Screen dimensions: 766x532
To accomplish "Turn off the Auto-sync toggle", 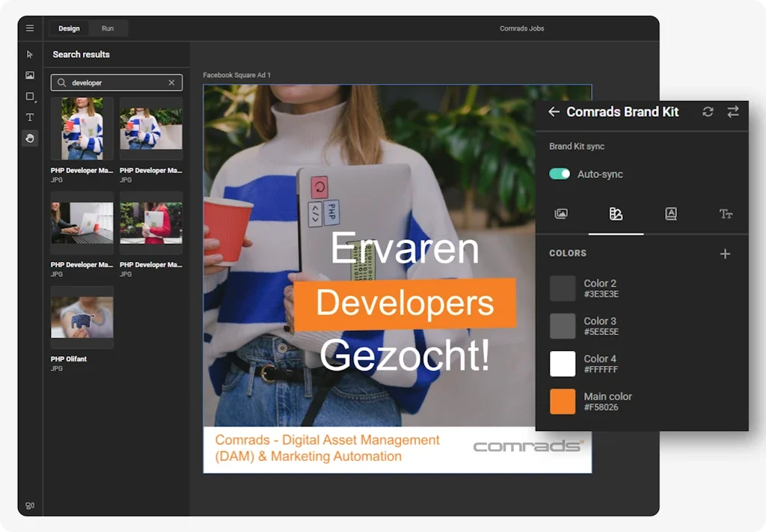I will click(x=560, y=174).
